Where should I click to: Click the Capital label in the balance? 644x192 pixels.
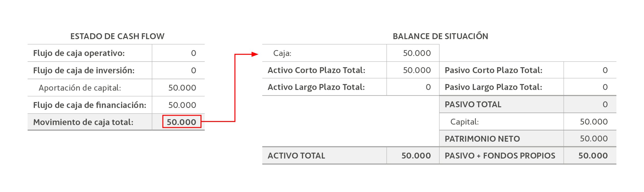(464, 122)
